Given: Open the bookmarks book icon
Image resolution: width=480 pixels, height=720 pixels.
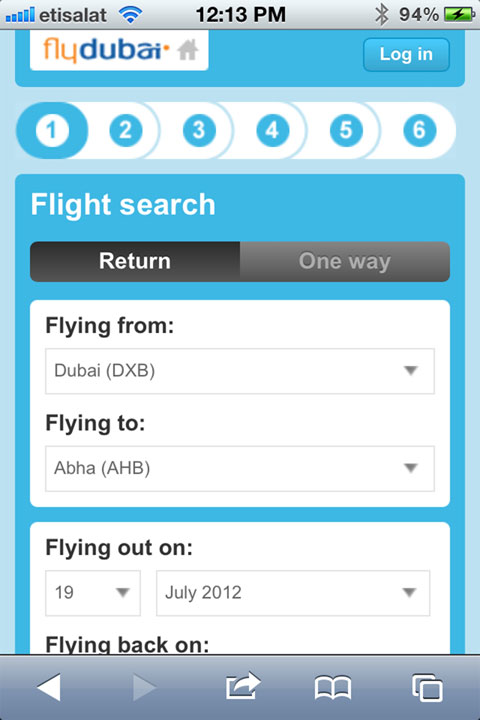Looking at the screenshot, I should coord(333,687).
